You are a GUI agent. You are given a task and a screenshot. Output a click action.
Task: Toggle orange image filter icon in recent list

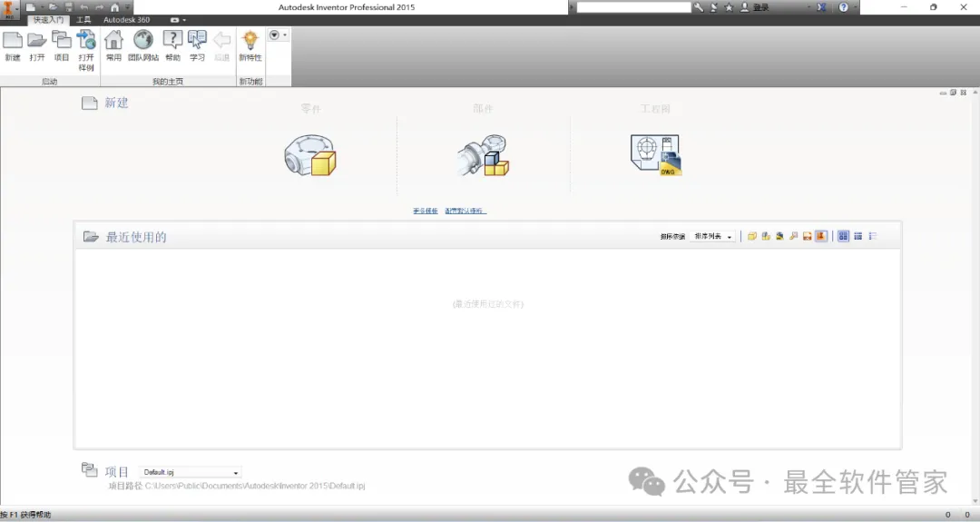coord(807,236)
